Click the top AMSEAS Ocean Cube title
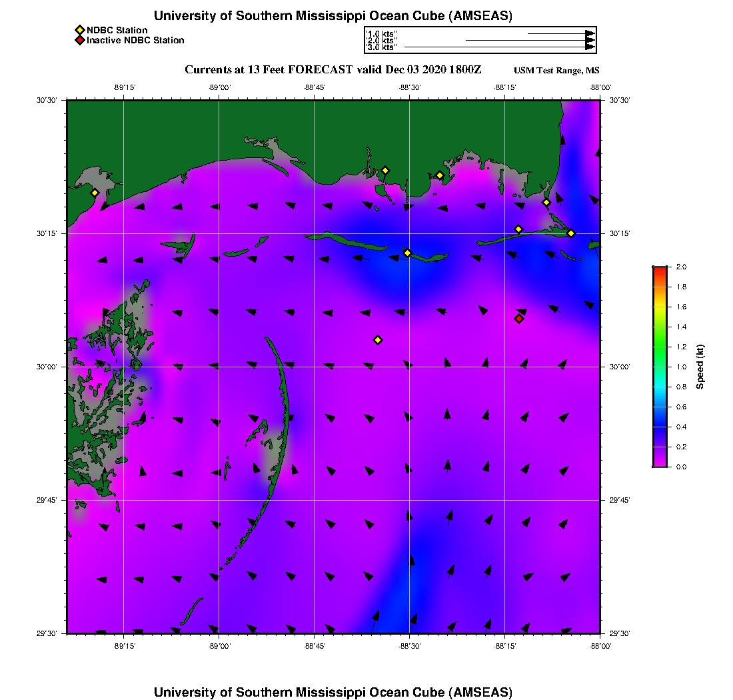Image resolution: width=733 pixels, height=700 pixels. click(x=333, y=16)
